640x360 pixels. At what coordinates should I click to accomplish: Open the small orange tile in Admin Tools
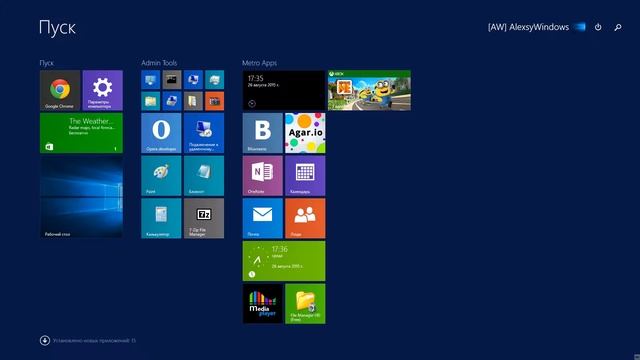[214, 101]
